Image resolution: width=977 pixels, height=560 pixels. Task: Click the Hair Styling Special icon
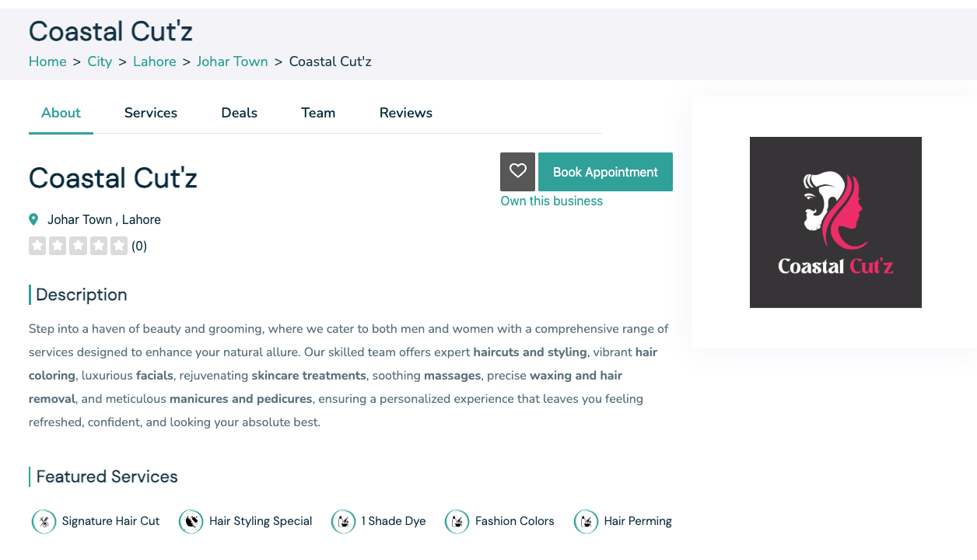click(191, 521)
